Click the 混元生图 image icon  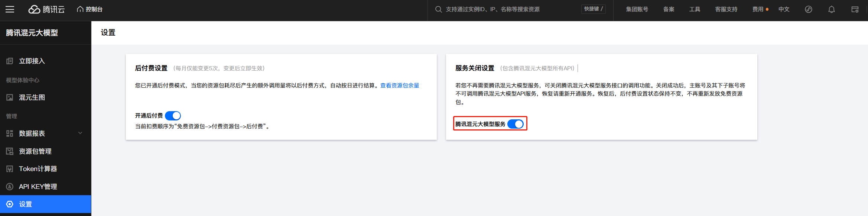tap(10, 97)
